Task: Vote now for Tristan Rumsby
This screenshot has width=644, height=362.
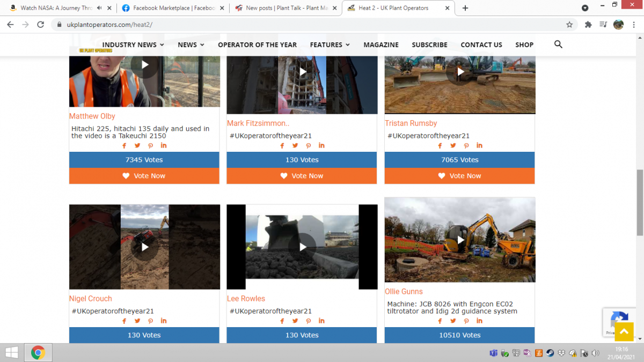Action: pyautogui.click(x=460, y=176)
